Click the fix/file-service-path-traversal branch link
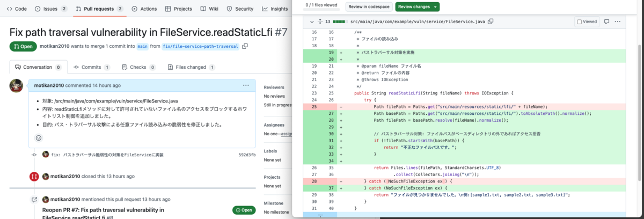Image resolution: width=644 pixels, height=219 pixels. tap(201, 46)
